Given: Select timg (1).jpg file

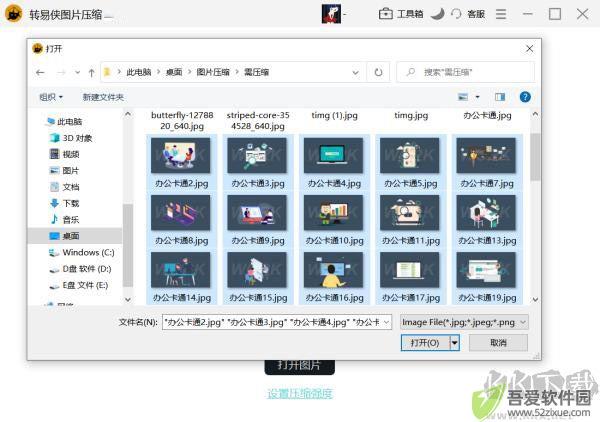Looking at the screenshot, I should [x=334, y=115].
